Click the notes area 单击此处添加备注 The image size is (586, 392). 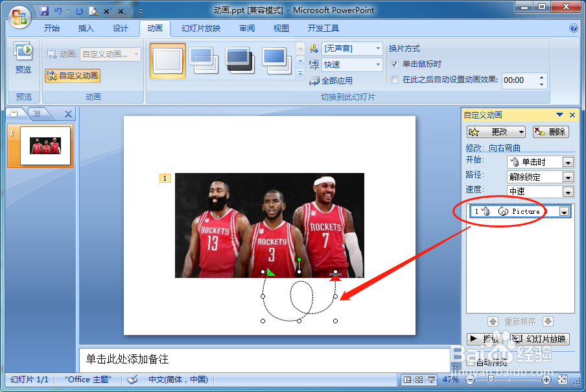click(128, 359)
